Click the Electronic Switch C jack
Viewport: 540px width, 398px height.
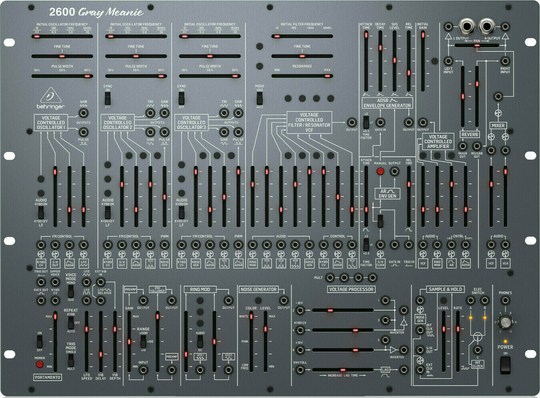477,350
